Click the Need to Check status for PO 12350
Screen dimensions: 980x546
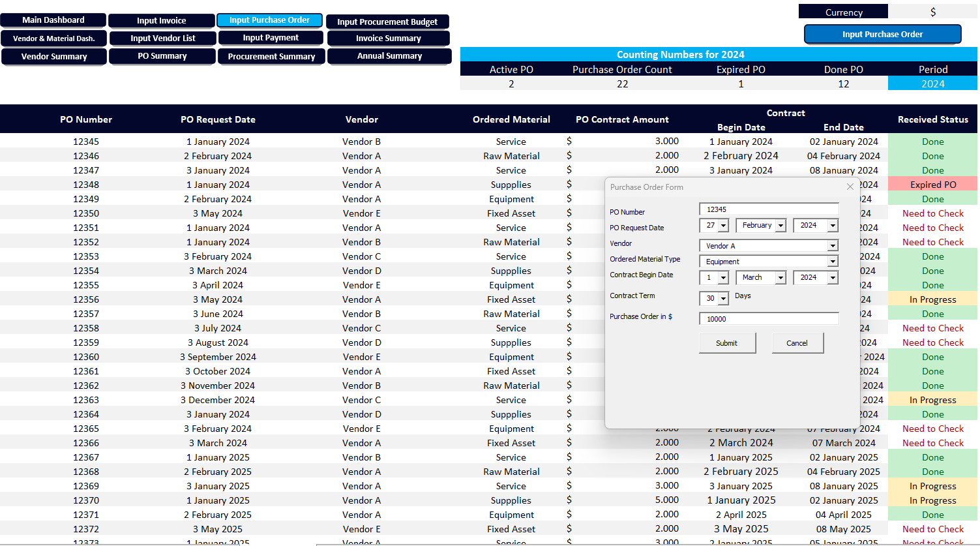pos(933,213)
